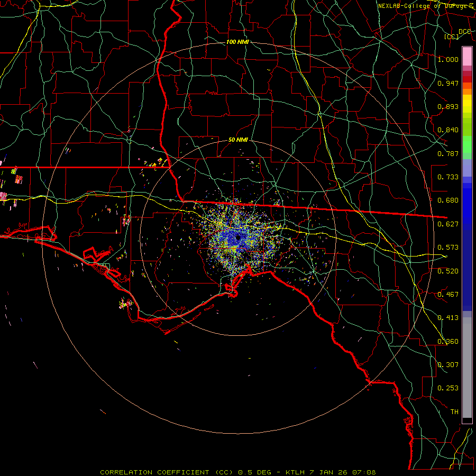Click the bright green color bar segment
The image size is (476, 476).
467,144
